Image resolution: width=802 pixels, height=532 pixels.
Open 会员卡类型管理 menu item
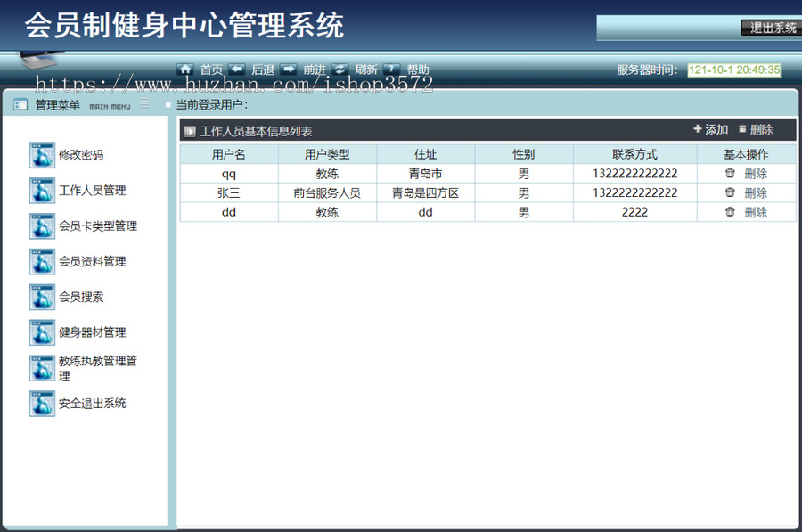pos(98,226)
